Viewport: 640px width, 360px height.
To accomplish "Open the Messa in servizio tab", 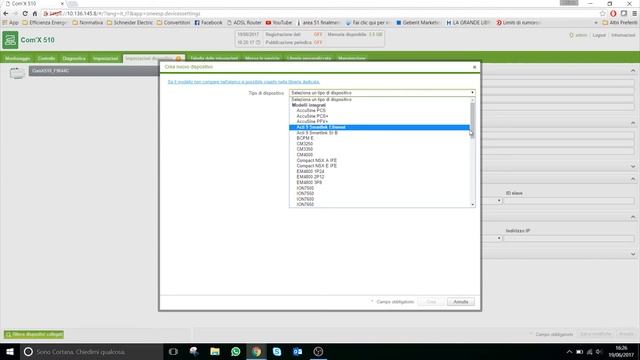I will [x=262, y=59].
